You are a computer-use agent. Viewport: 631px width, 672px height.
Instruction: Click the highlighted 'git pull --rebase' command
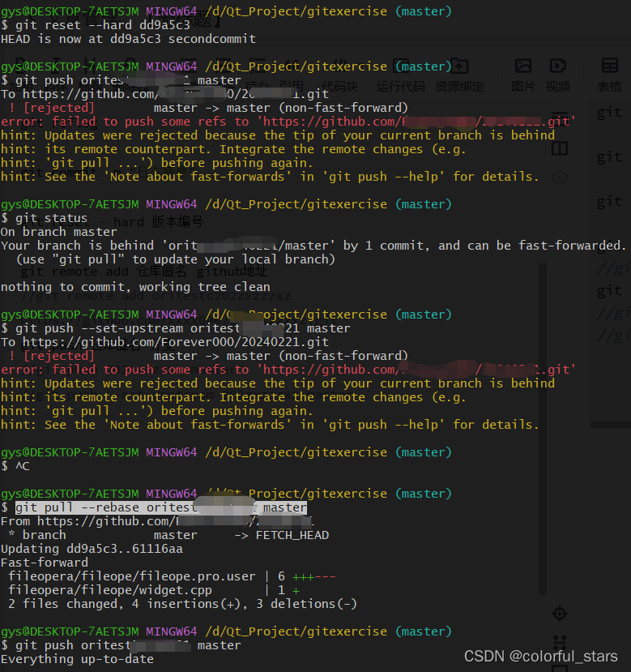[x=161, y=507]
